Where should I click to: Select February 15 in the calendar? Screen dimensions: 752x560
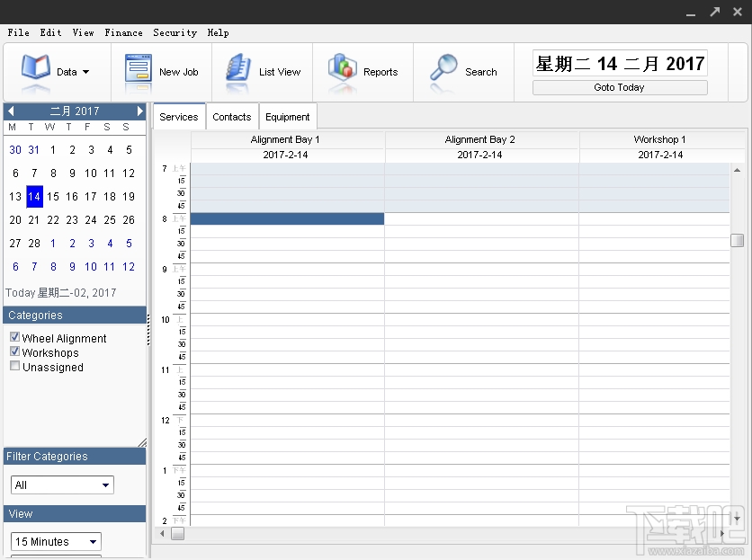click(x=53, y=197)
